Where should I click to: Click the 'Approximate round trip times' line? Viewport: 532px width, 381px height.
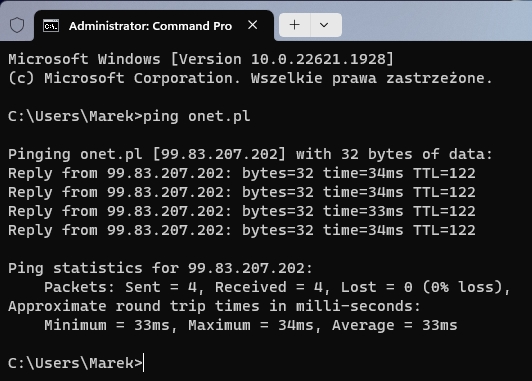214,306
